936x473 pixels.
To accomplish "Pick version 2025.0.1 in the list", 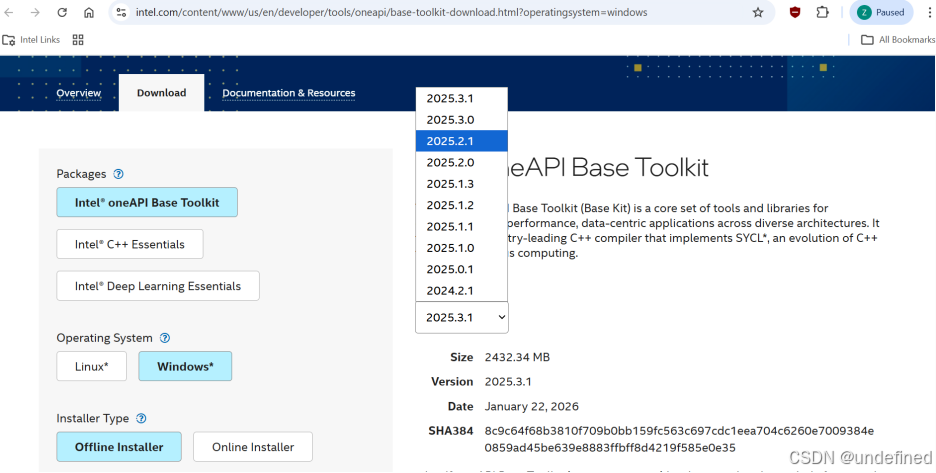I will 461,269.
